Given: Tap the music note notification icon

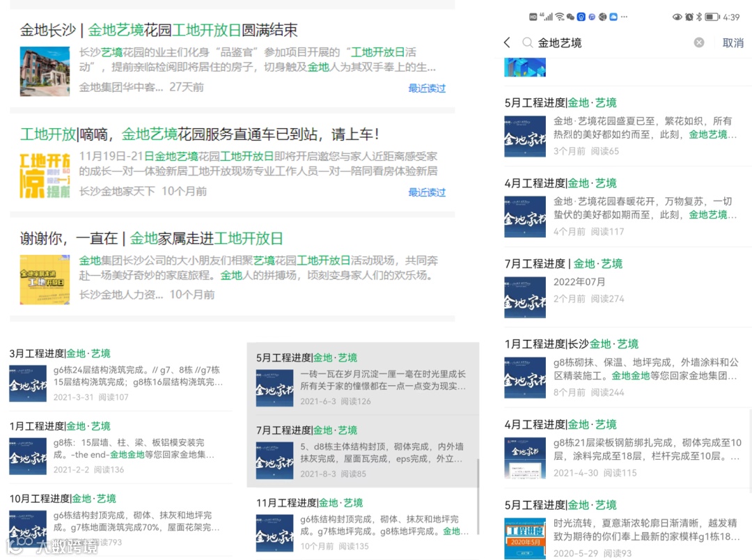Looking at the screenshot, I should tap(592, 17).
